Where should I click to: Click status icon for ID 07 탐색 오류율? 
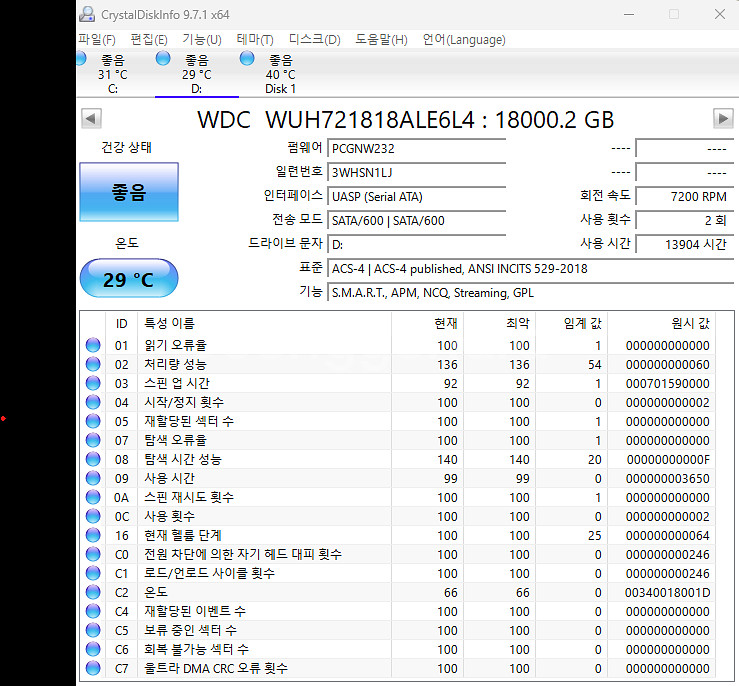tap(93, 440)
